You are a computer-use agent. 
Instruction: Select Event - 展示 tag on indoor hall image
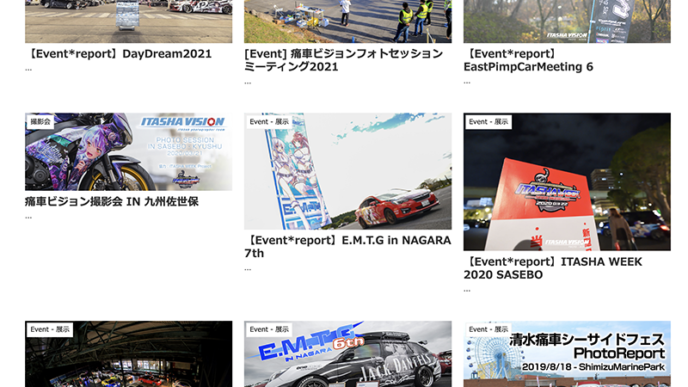[50, 330]
